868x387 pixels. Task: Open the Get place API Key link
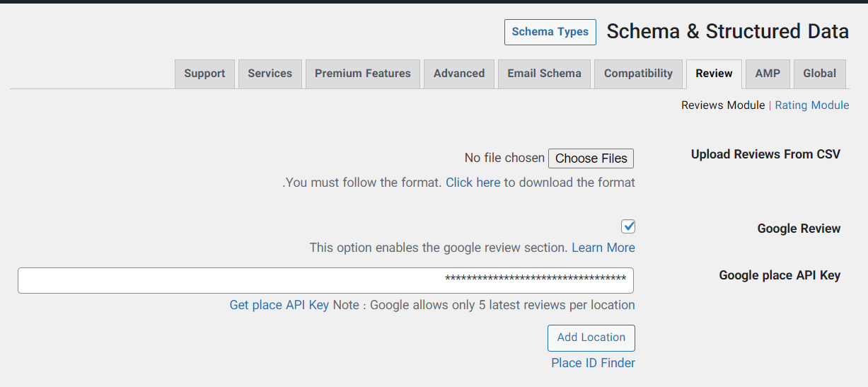pos(279,305)
